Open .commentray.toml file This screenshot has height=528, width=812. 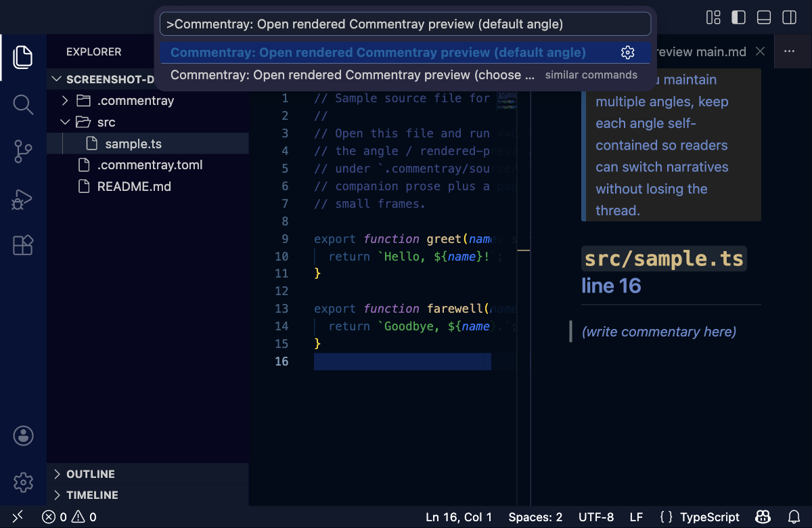(148, 165)
